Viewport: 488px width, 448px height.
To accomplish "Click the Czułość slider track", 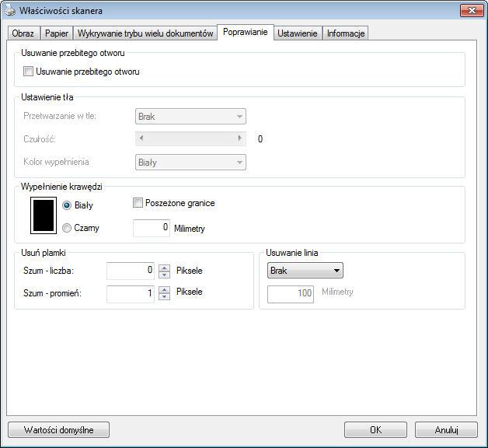I will coord(190,138).
